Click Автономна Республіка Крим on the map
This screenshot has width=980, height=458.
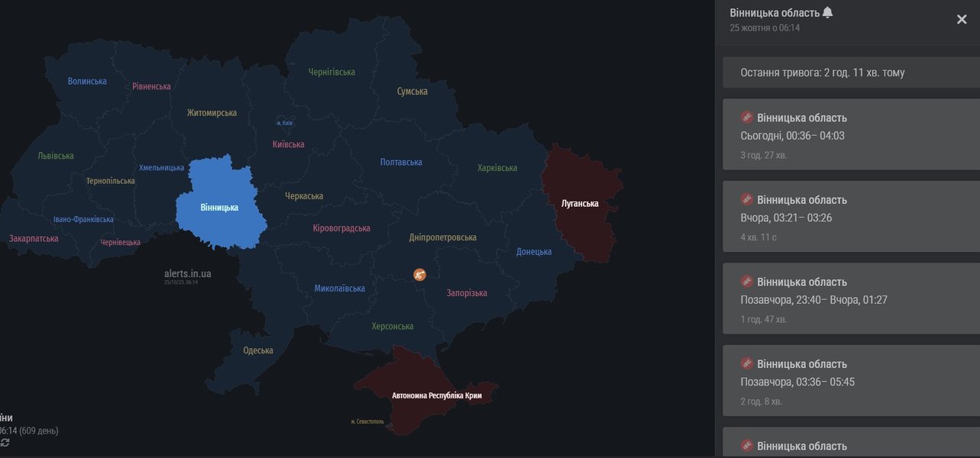pos(436,395)
